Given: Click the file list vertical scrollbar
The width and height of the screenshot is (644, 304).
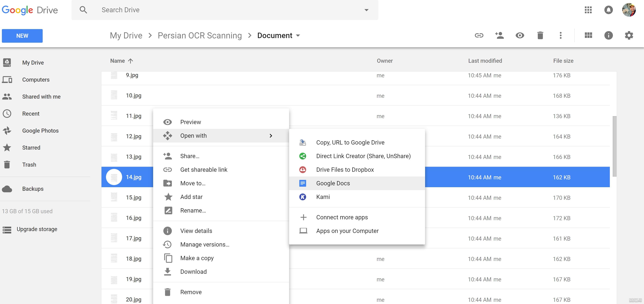Looking at the screenshot, I should pyautogui.click(x=614, y=146).
